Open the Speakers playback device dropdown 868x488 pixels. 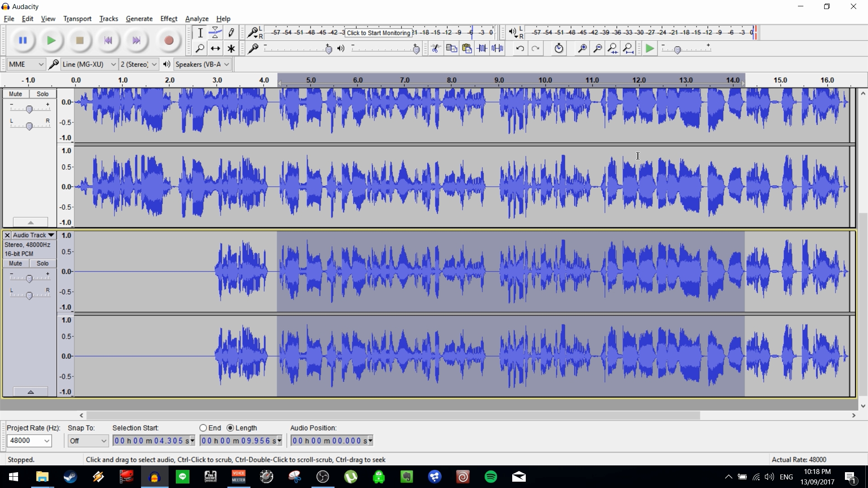(203, 64)
